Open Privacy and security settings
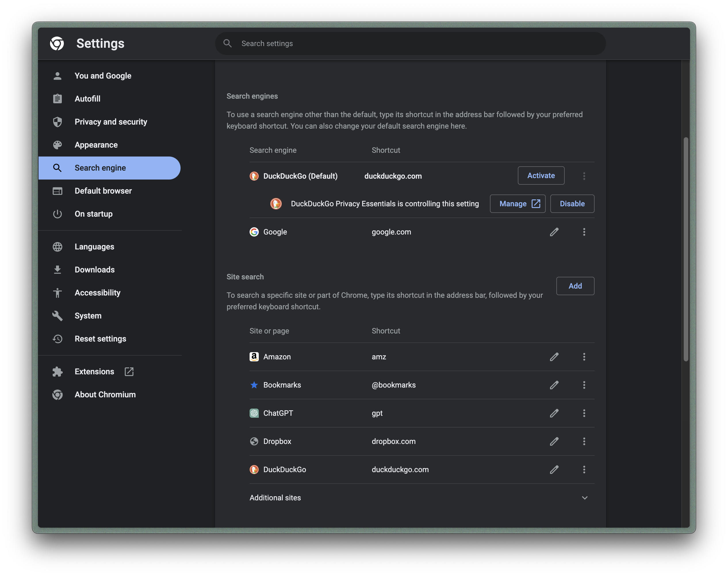728x576 pixels. coord(110,122)
